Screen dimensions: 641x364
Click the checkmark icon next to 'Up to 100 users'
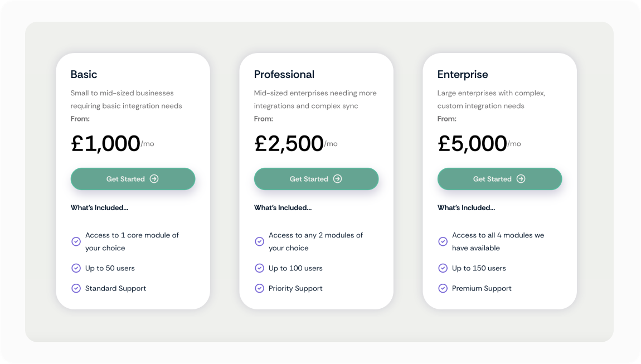click(x=260, y=268)
